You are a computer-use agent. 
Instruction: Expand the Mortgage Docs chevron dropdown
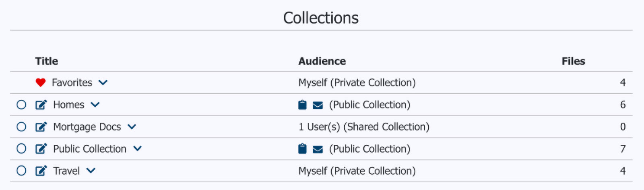132,127
